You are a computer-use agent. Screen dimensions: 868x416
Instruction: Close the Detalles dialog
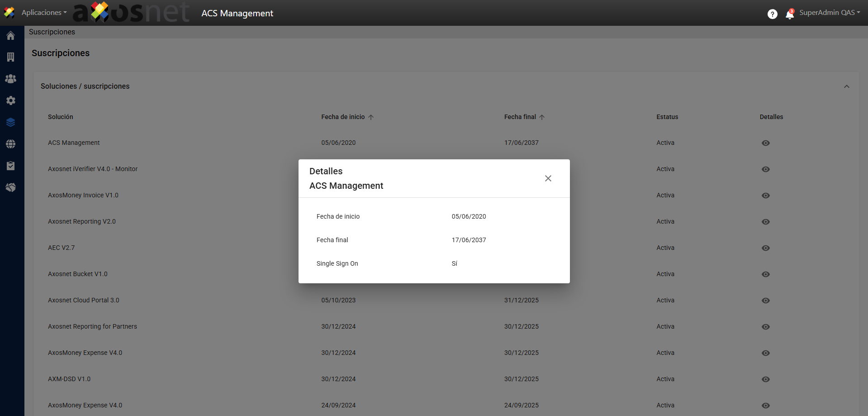tap(548, 178)
